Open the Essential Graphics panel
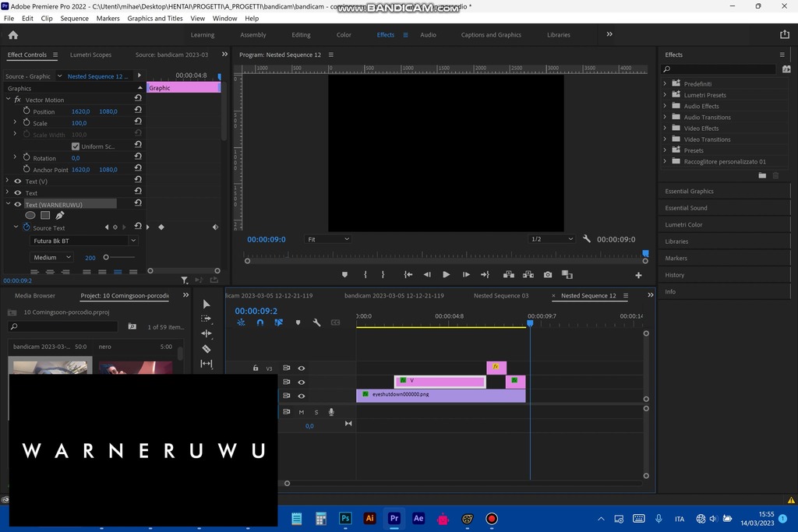The width and height of the screenshot is (798, 532). tap(689, 192)
